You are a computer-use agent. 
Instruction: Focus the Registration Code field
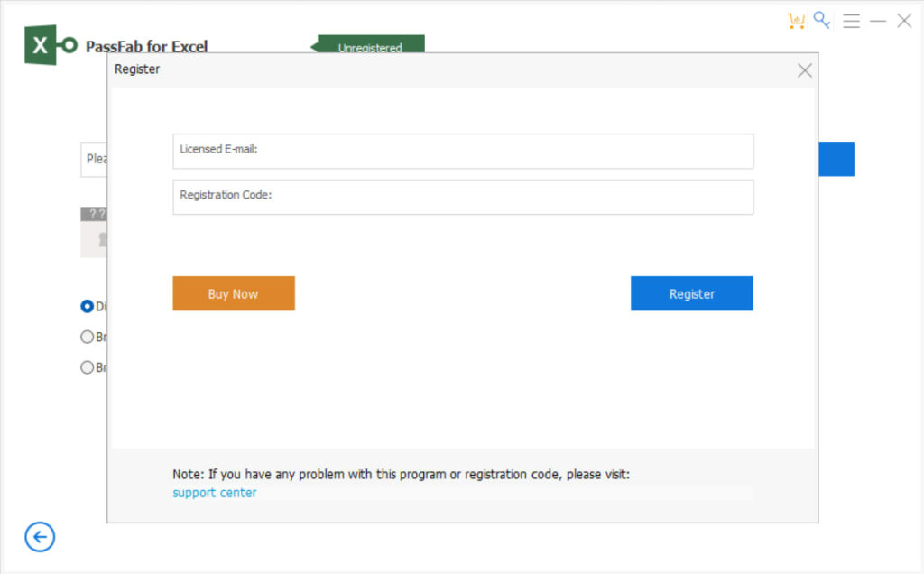(463, 197)
